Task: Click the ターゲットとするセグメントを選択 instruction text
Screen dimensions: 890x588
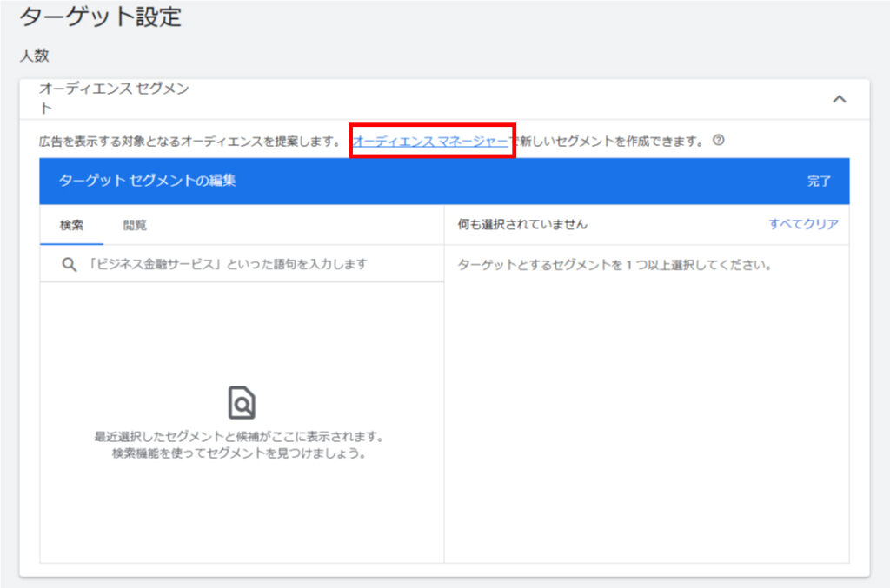Action: pyautogui.click(x=614, y=265)
